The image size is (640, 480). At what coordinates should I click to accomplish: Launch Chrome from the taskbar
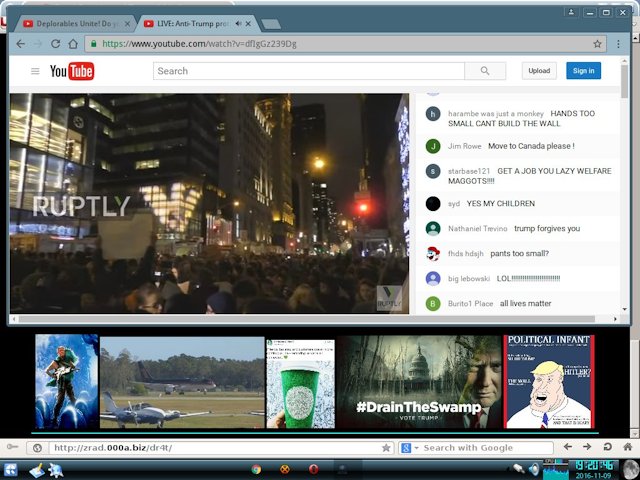tap(256, 469)
